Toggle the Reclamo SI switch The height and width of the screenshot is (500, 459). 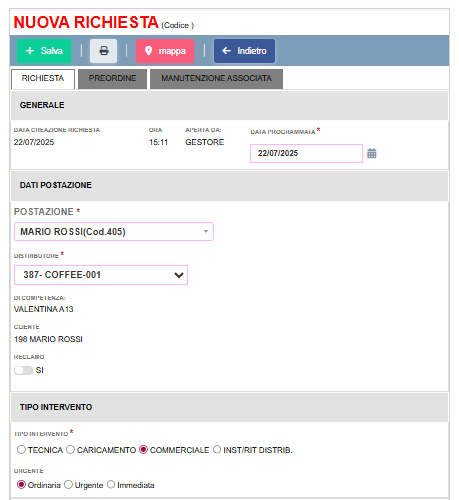pos(23,370)
